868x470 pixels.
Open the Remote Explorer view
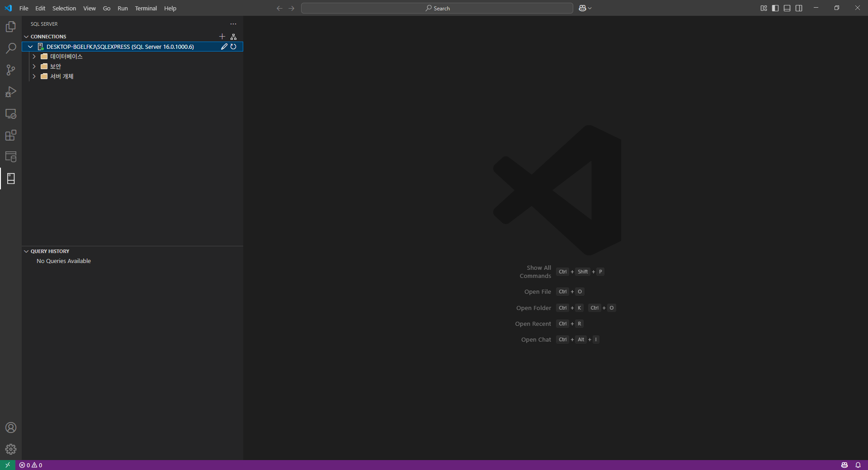11,113
